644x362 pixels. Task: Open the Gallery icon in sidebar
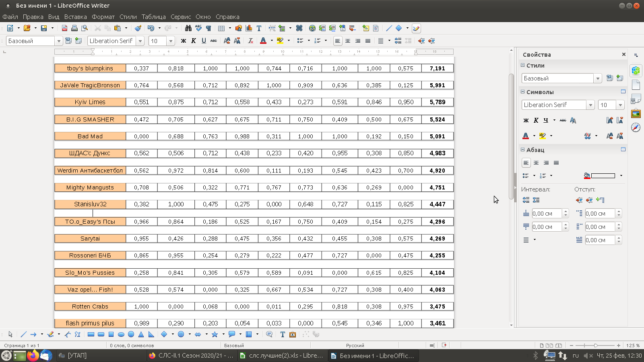636,113
